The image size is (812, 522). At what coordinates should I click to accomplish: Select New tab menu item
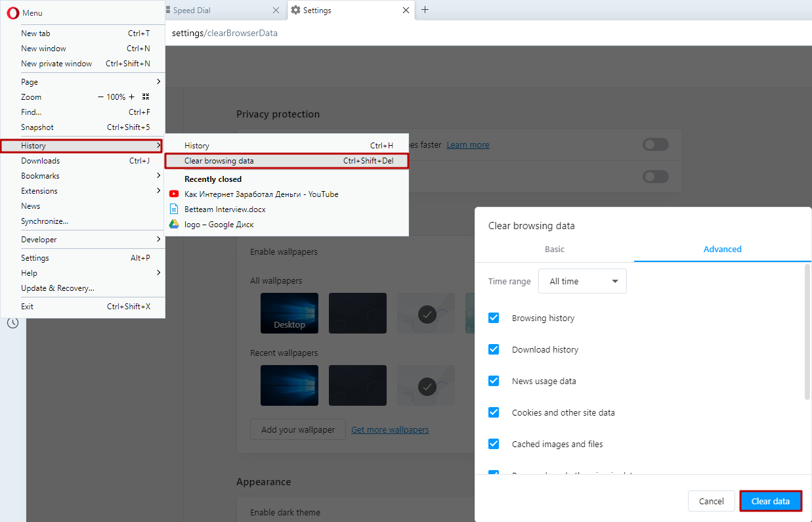(82, 33)
